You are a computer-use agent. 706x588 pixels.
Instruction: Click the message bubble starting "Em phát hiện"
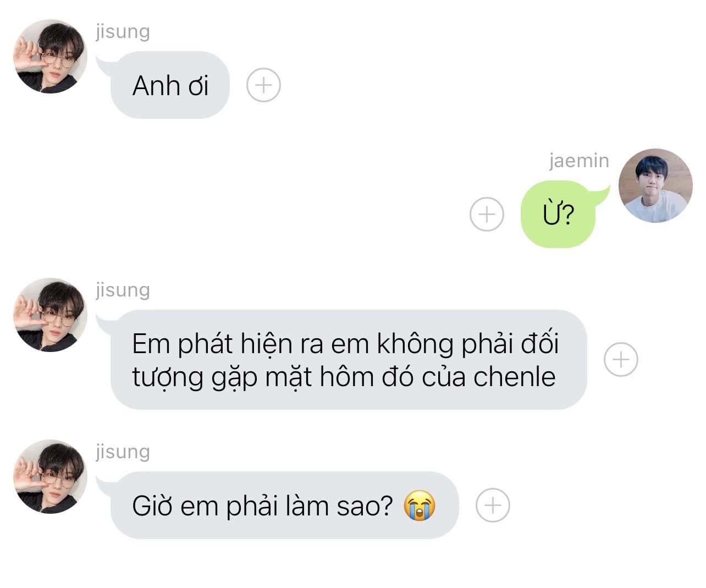[x=348, y=360]
